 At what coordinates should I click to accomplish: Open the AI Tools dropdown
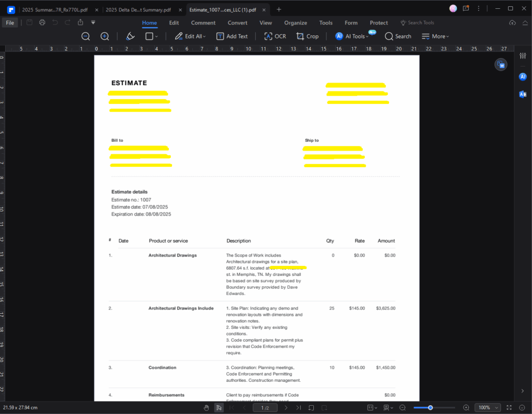(352, 36)
